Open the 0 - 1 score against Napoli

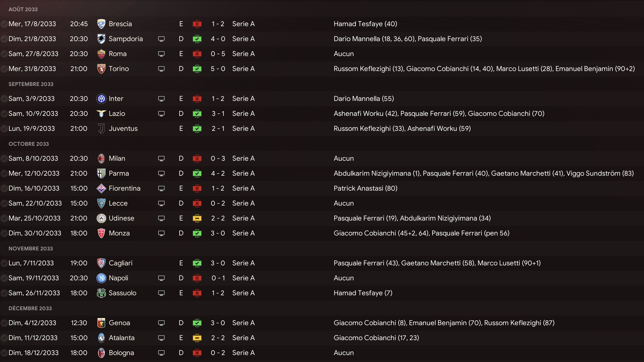218,278
